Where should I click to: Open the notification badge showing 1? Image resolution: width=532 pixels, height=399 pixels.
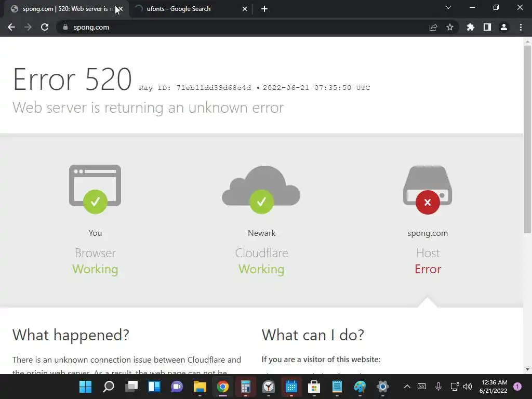[517, 387]
